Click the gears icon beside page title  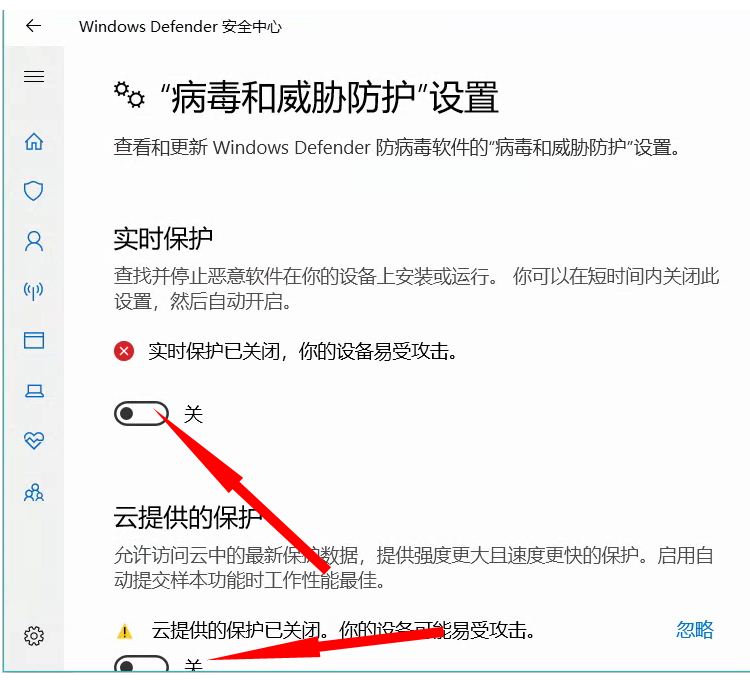pyautogui.click(x=129, y=94)
